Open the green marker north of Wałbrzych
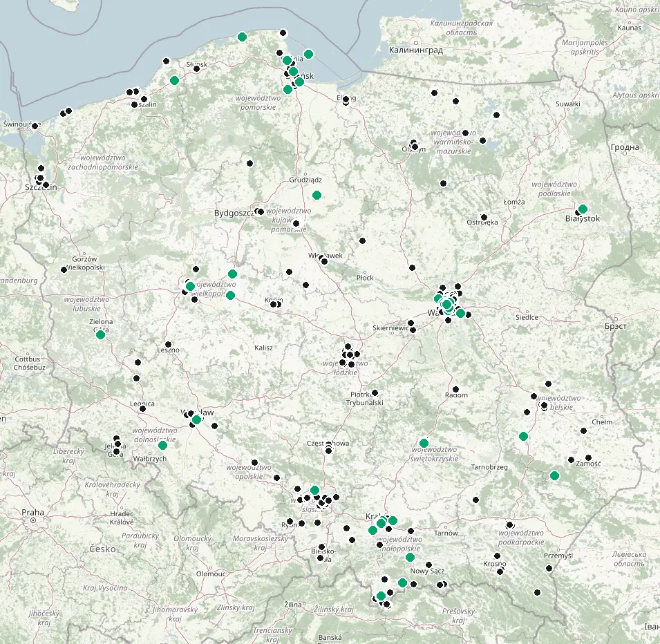 coord(162,445)
